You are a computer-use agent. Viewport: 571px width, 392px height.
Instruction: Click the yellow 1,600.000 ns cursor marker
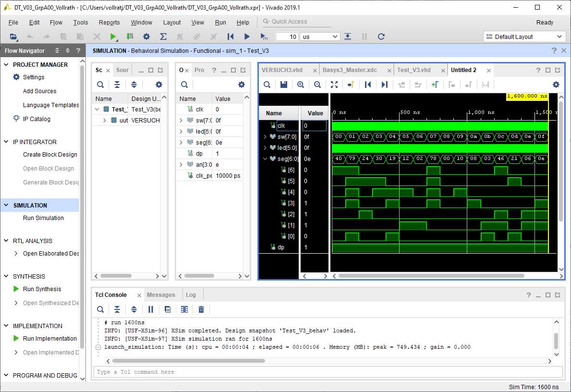(x=527, y=96)
